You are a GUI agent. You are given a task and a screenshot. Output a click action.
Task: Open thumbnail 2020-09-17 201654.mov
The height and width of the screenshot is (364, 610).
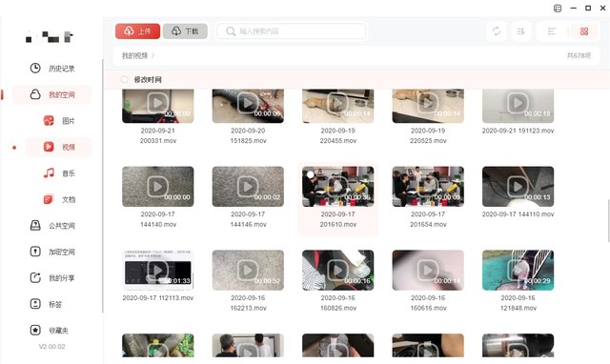point(428,186)
